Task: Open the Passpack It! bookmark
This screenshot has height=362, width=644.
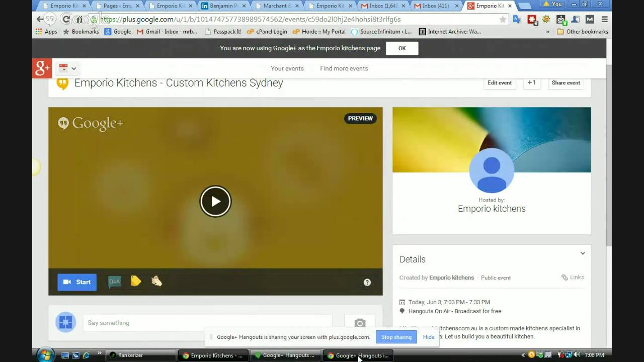Action: click(223, 31)
